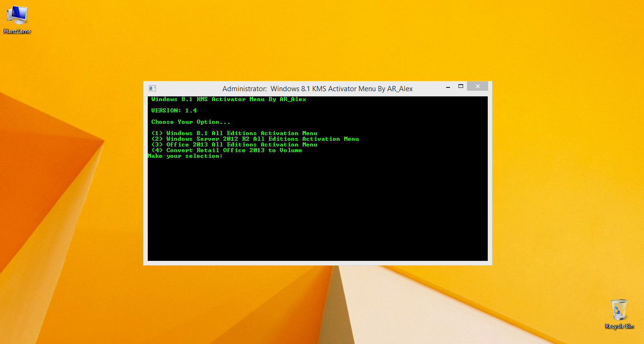Click the 'Make your selection:' prompt

tap(185, 156)
